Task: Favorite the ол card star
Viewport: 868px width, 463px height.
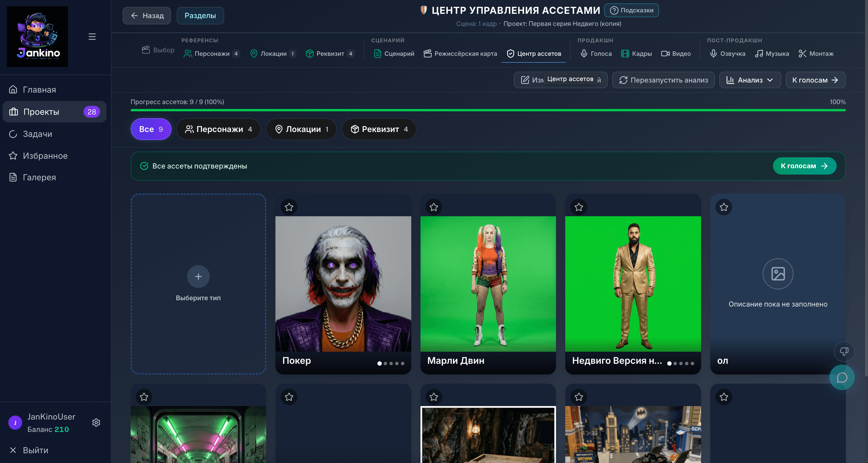Action: pyautogui.click(x=724, y=207)
